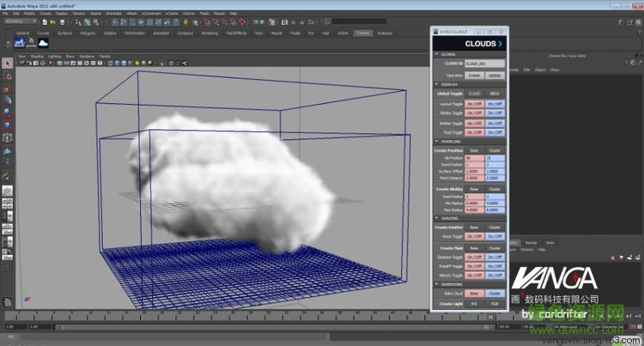Click the CLOUDS header arrow icon
Viewport: 644px width, 346px height.
click(x=500, y=42)
